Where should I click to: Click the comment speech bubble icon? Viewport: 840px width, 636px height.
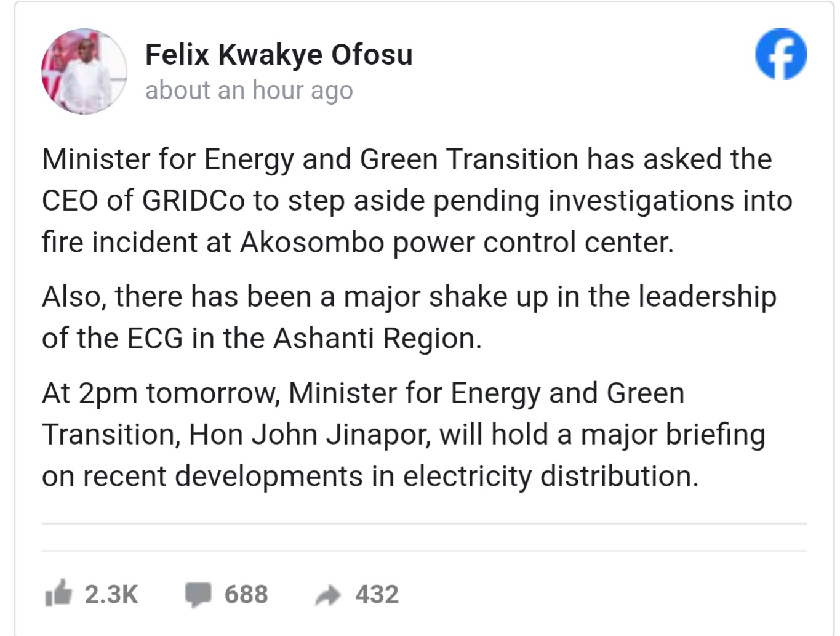(199, 594)
